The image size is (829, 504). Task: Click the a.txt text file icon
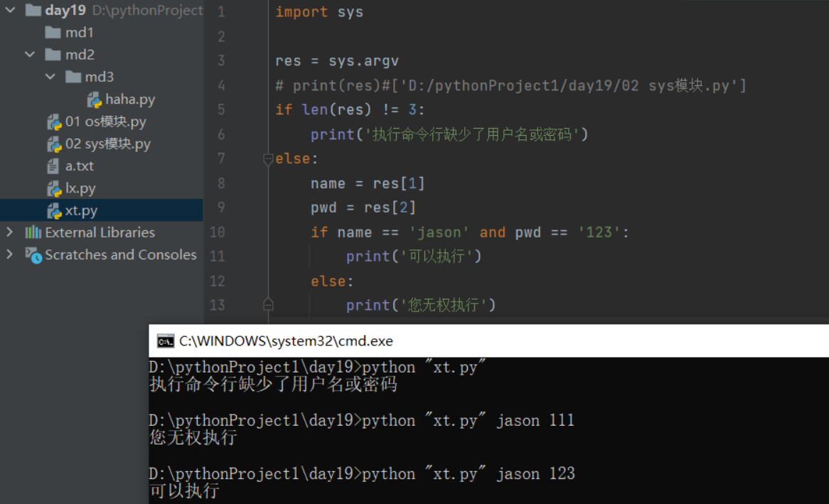pyautogui.click(x=53, y=166)
